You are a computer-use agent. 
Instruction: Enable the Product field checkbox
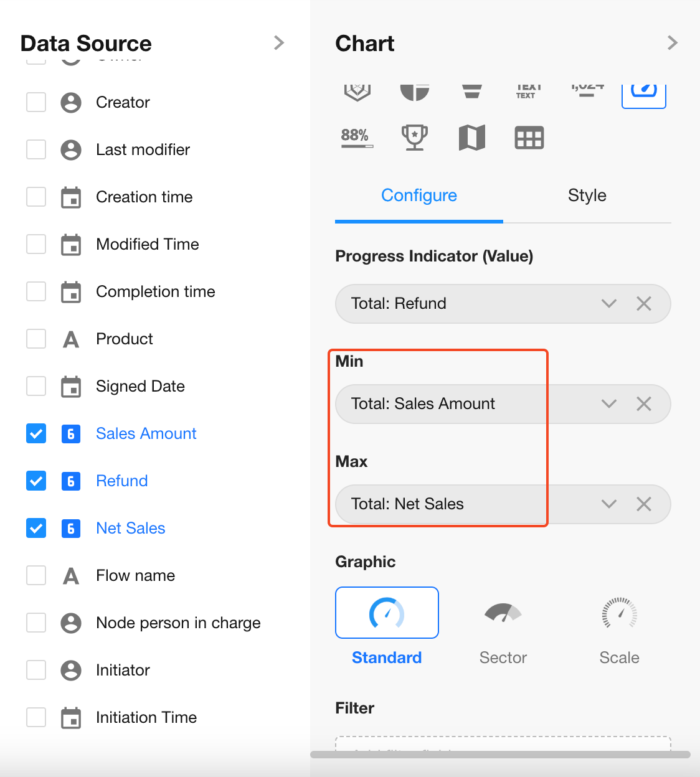click(x=36, y=339)
